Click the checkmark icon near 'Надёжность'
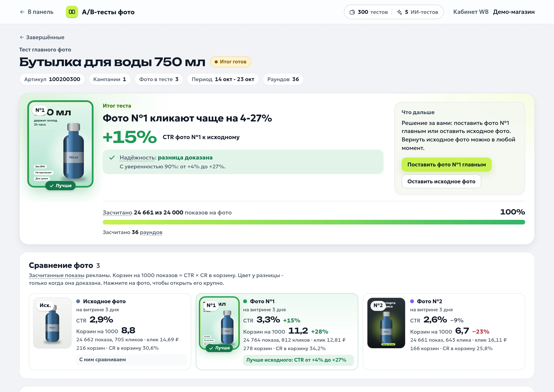 112,158
